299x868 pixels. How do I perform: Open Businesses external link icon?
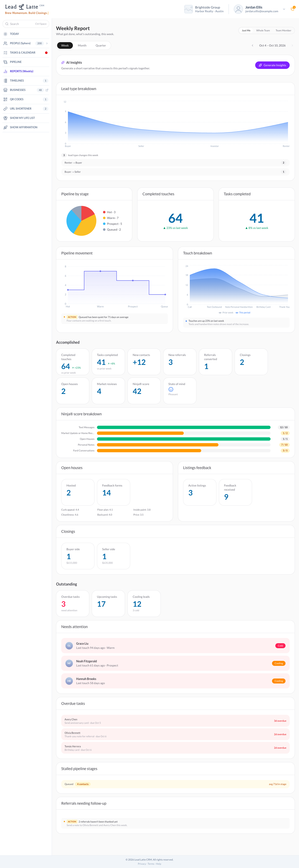pyautogui.click(x=47, y=90)
